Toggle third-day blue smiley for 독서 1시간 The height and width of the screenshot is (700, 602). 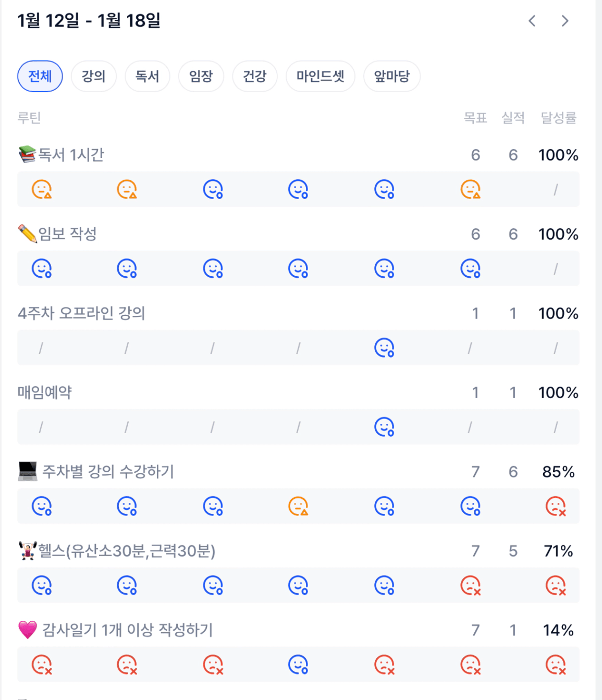pos(213,189)
